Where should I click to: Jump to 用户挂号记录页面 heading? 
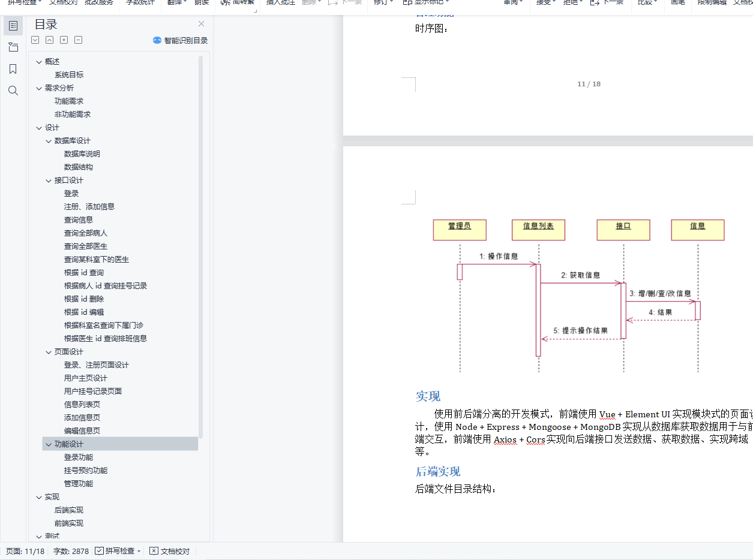93,392
